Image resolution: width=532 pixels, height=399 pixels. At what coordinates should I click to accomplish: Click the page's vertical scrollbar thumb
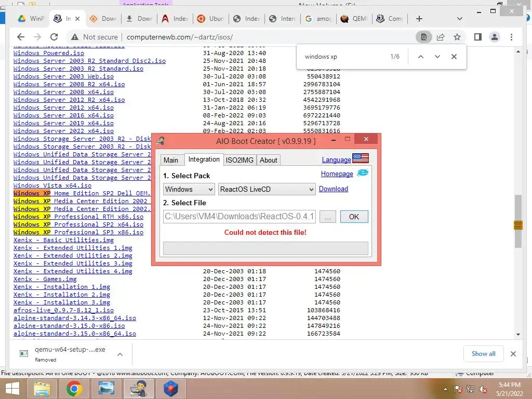click(518, 221)
